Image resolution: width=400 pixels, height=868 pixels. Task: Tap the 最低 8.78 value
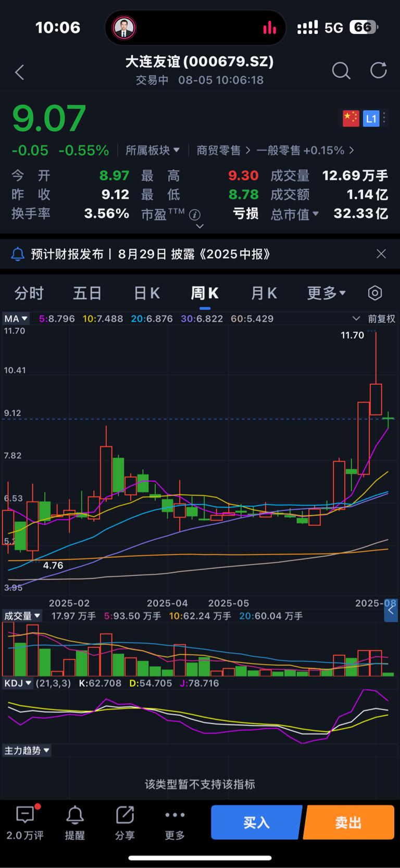[243, 194]
